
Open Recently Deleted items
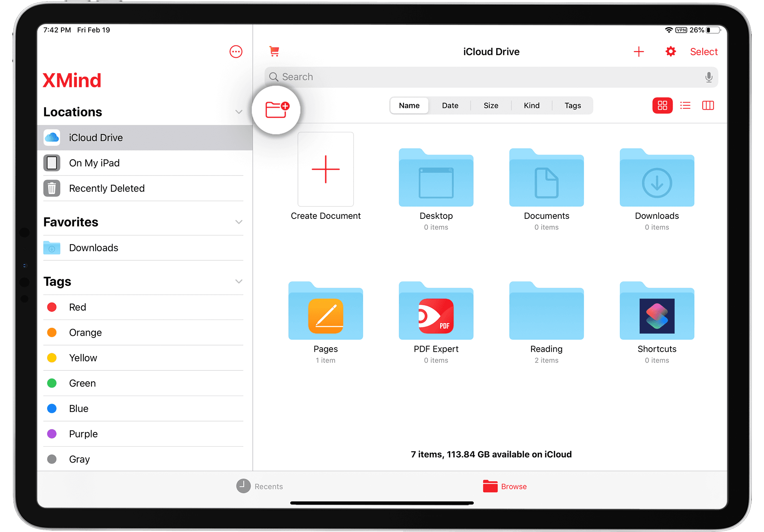point(145,188)
